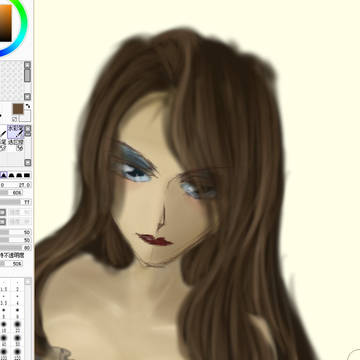Choose brush size 20 preset
This screenshot has height=360, width=360.
17,326
